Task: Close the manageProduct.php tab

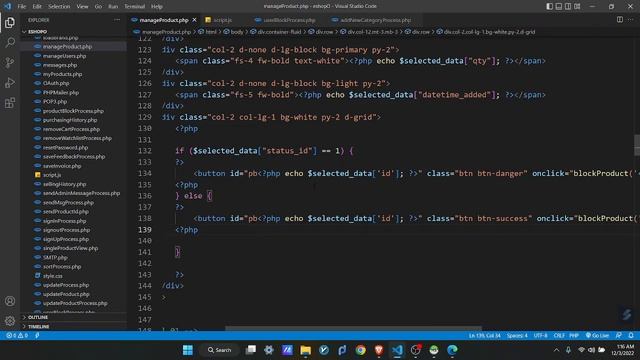Action: pos(194,20)
